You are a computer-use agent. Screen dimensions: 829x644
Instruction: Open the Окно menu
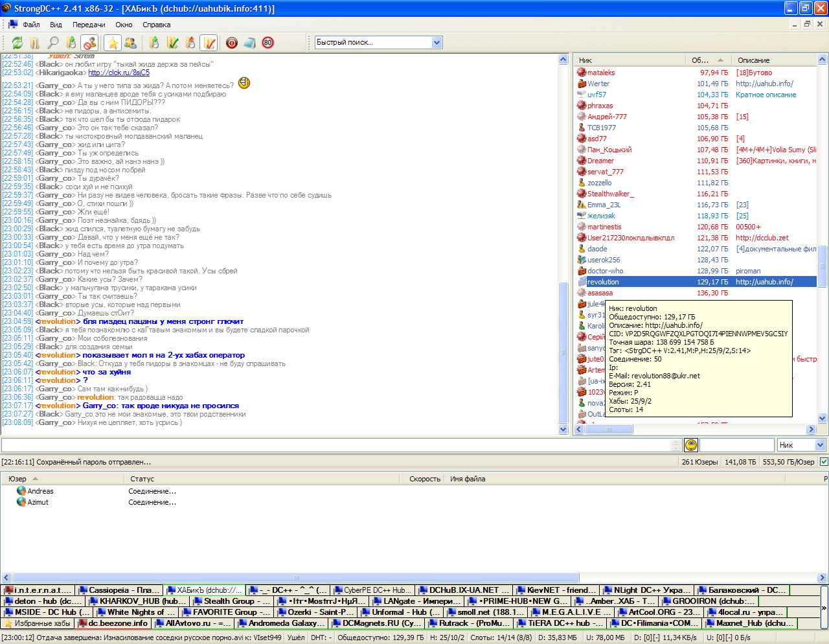(x=124, y=25)
